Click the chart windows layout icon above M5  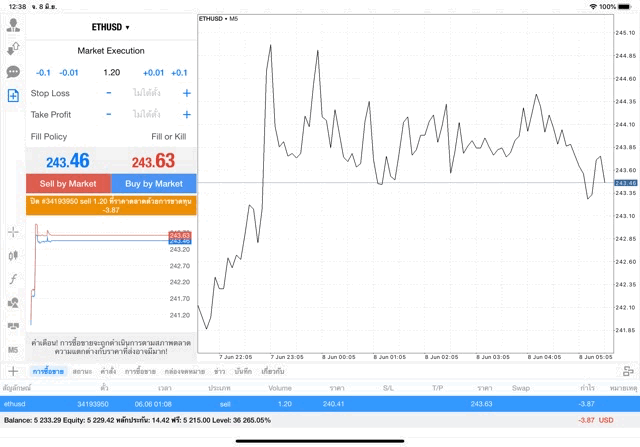(13, 326)
